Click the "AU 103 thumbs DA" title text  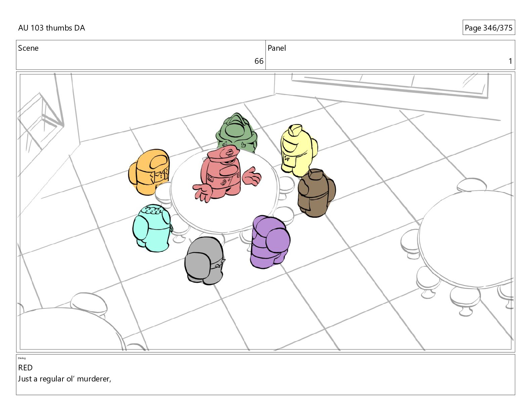(51, 28)
